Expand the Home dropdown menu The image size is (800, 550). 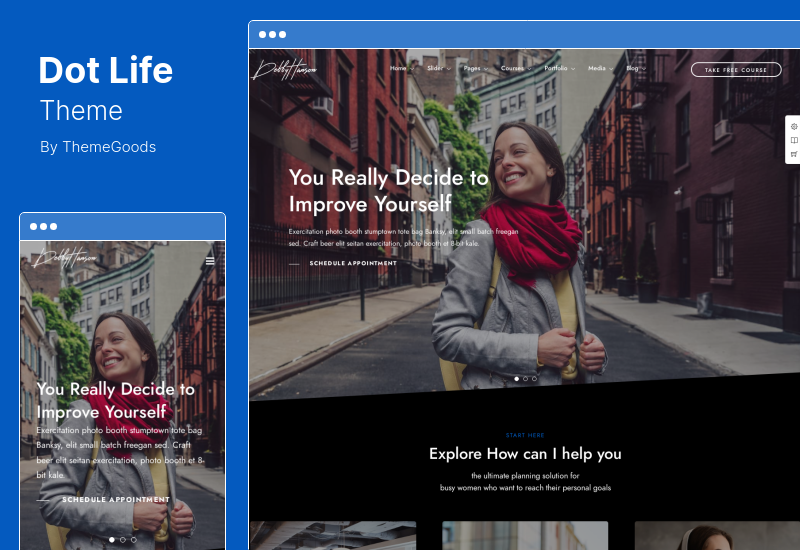(402, 69)
